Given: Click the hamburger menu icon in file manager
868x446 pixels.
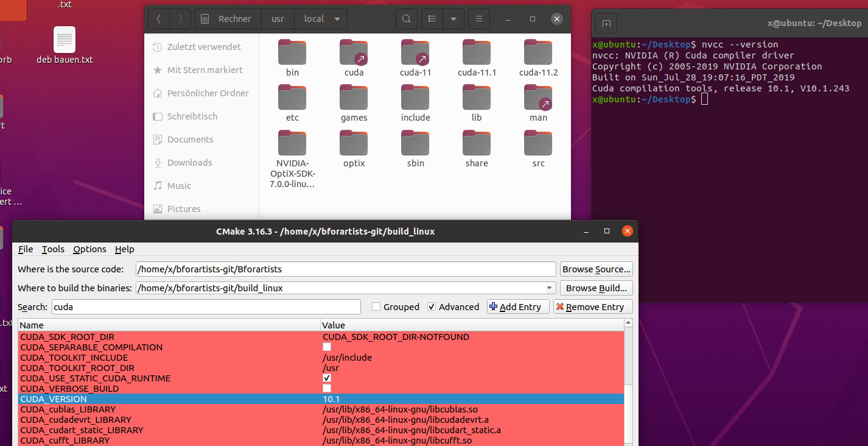Looking at the screenshot, I should (x=479, y=19).
